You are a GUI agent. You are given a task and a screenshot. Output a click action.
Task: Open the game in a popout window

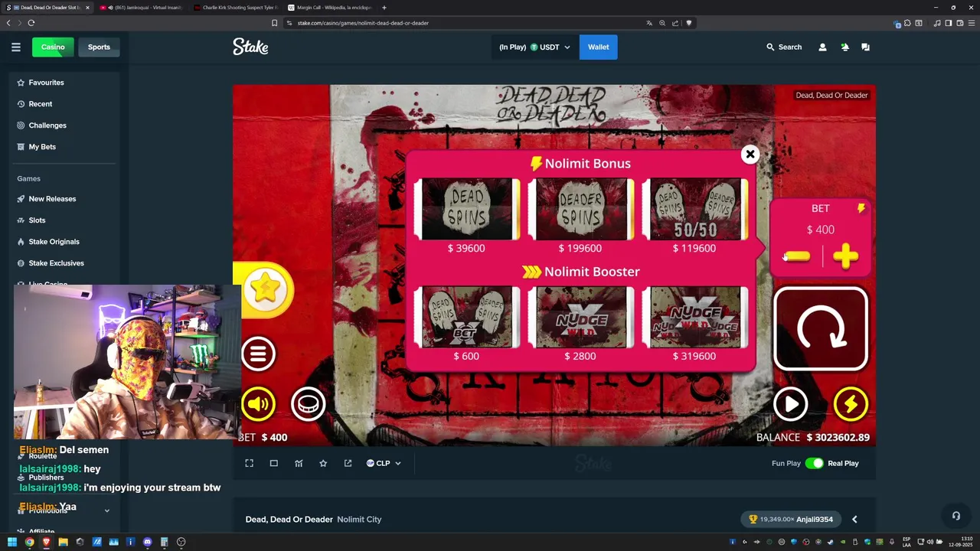(348, 463)
